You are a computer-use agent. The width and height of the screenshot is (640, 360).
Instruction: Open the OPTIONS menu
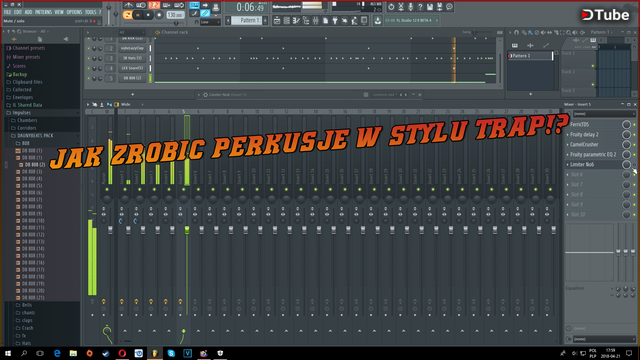coord(74,12)
